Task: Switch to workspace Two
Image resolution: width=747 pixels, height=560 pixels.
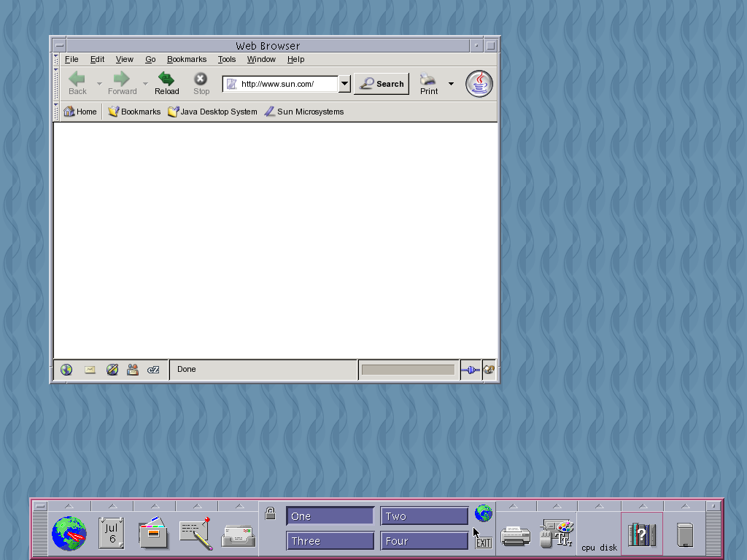Action: point(424,516)
